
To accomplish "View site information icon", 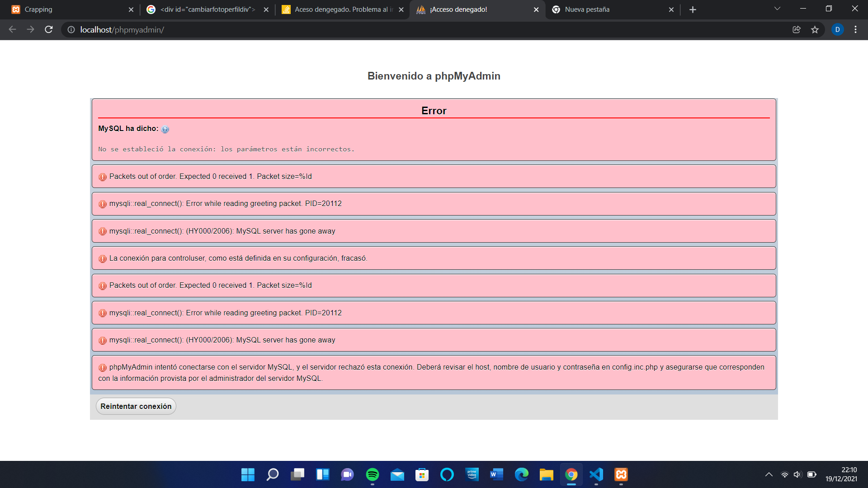I will coord(71,29).
